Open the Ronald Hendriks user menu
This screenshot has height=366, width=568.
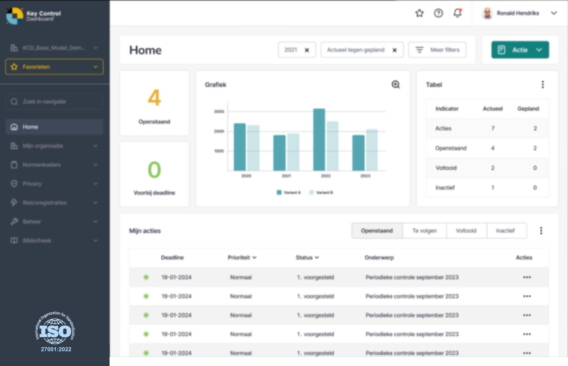519,13
